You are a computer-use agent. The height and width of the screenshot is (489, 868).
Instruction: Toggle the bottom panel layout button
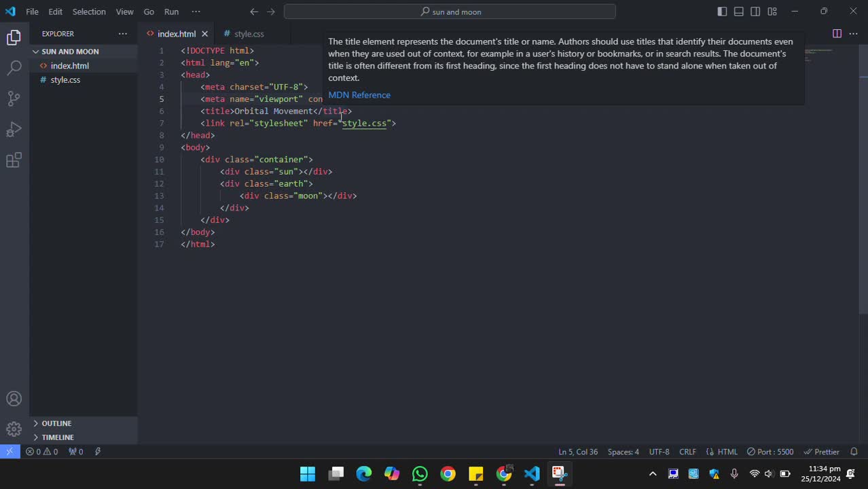coord(738,12)
